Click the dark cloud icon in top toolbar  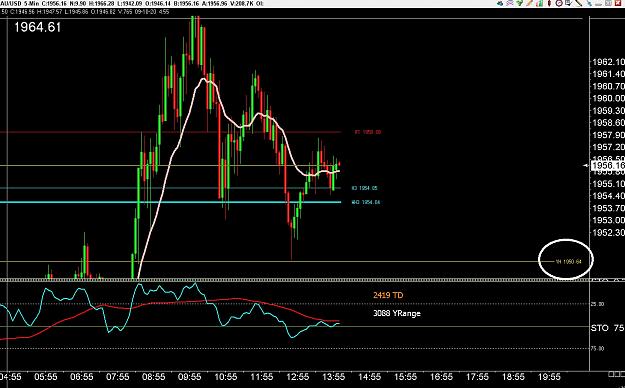(500, 3)
